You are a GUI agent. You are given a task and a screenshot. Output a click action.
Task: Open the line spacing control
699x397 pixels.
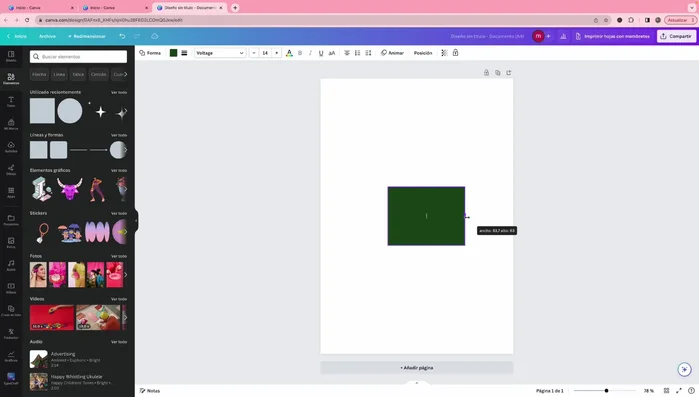(x=368, y=53)
